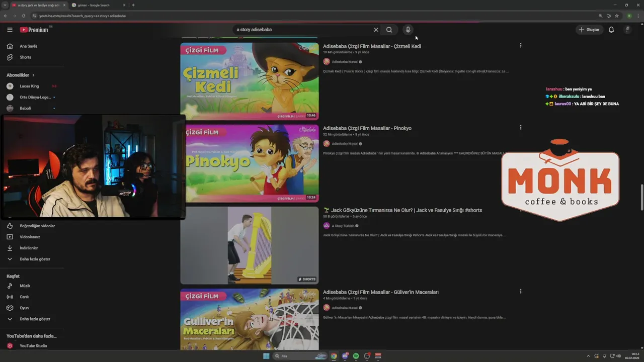This screenshot has height=362, width=644.
Task: Open the Windows Start menu
Action: tap(266, 356)
